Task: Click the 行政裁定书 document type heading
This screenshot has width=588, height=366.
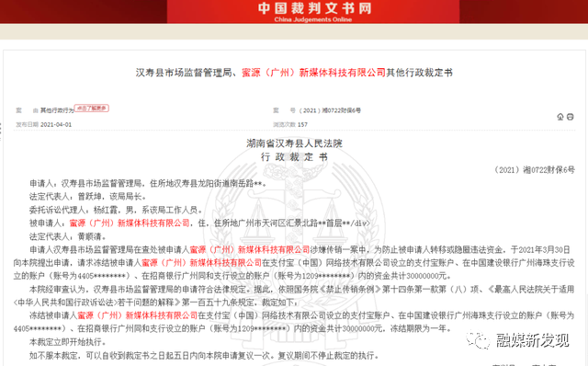Action: coord(294,157)
